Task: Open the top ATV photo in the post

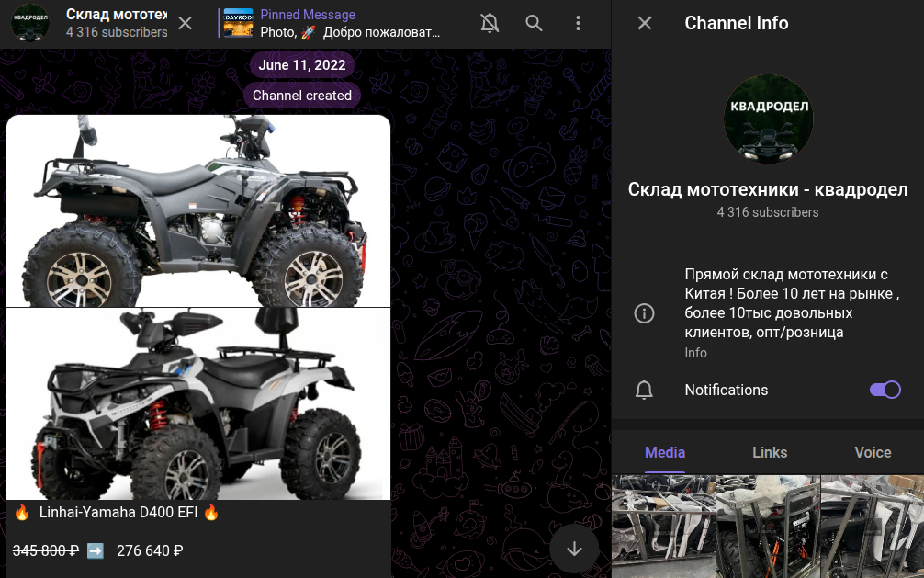Action: [x=198, y=210]
